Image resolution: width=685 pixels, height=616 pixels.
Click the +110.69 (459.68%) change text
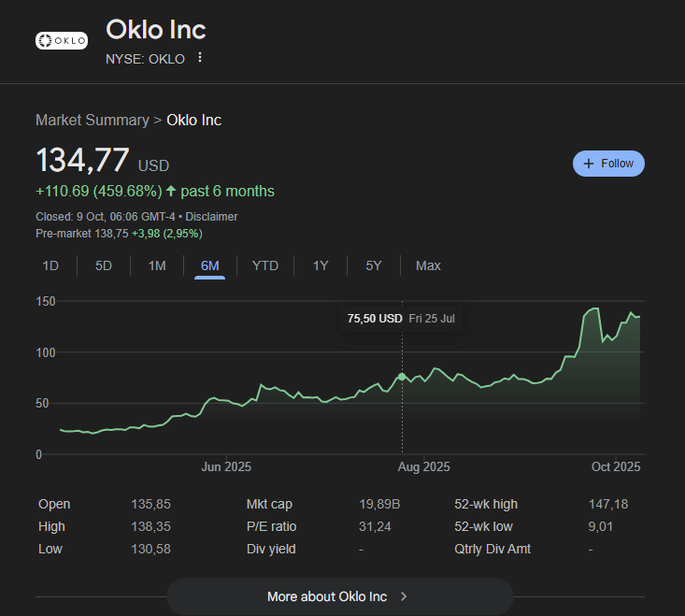point(99,191)
